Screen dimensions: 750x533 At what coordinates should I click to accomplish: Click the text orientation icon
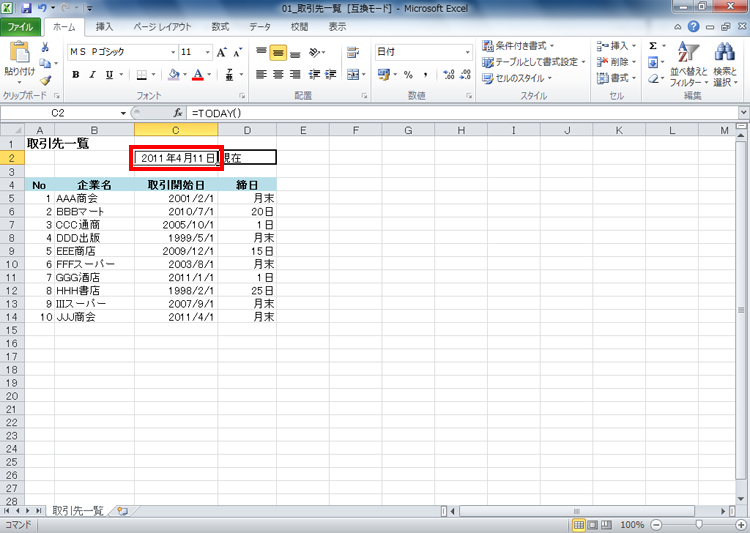314,53
